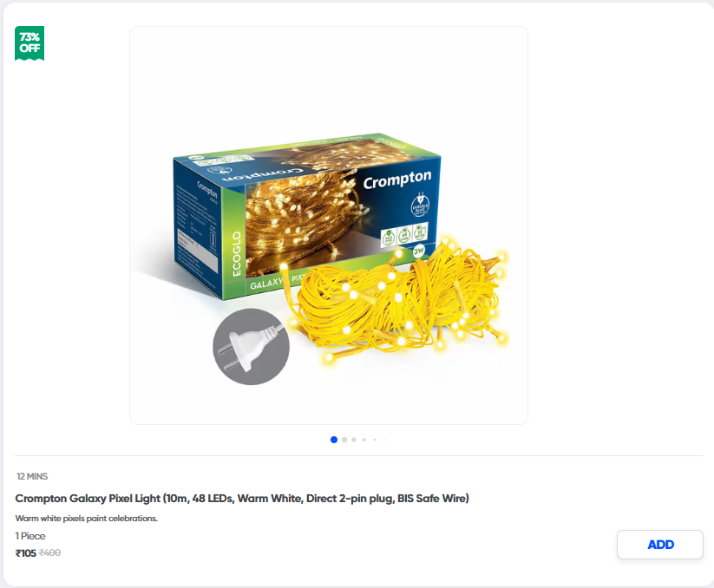The width and height of the screenshot is (714, 588).
Task: Add the pixel light to cart
Action: pos(660,545)
